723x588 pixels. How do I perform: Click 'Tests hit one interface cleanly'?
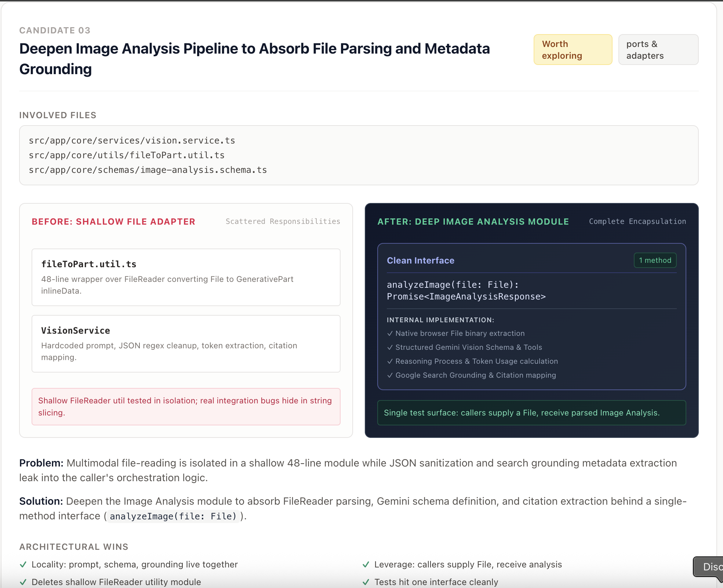tap(436, 582)
